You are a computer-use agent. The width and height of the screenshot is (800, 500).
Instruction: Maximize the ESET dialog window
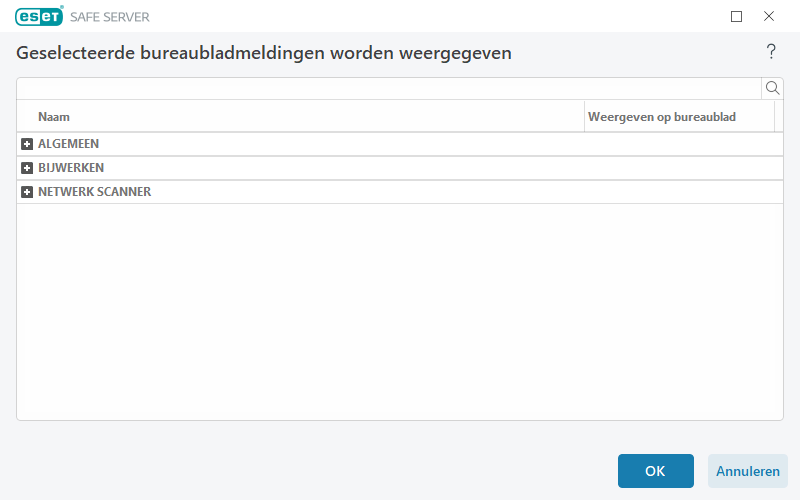(736, 16)
